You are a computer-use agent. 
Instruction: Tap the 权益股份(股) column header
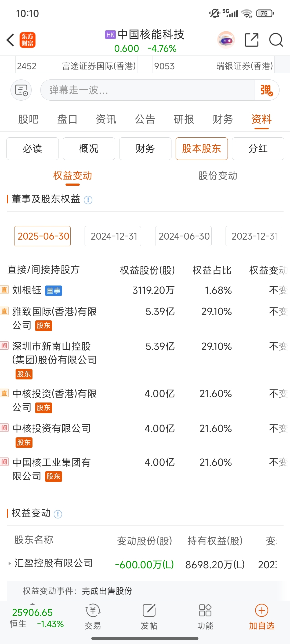147,270
